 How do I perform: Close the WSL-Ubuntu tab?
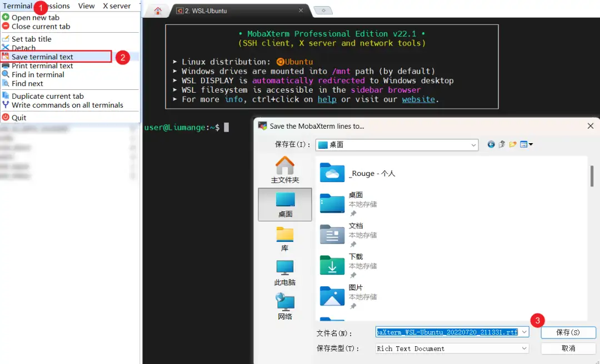(301, 11)
